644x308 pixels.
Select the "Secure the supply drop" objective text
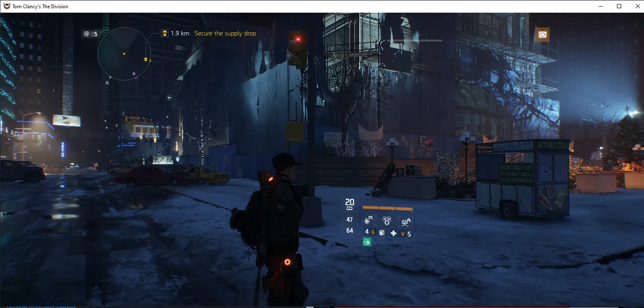point(225,34)
